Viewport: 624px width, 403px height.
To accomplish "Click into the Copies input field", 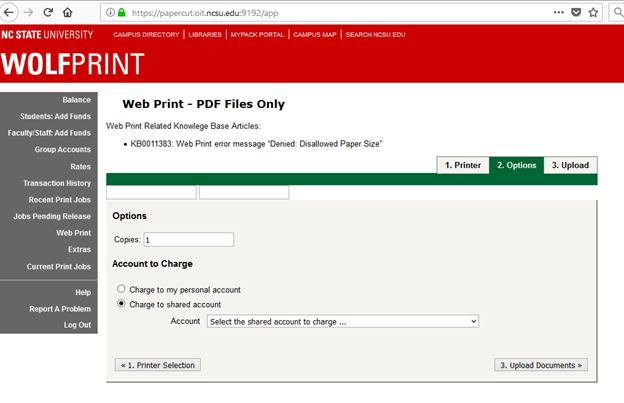I will point(188,240).
